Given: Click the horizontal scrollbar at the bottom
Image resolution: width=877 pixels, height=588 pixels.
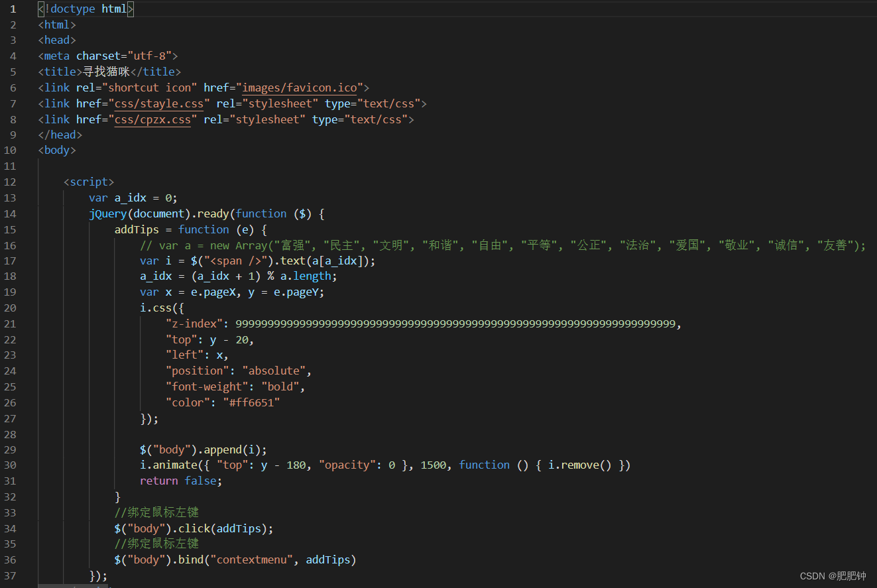Looking at the screenshot, I should pos(73,586).
